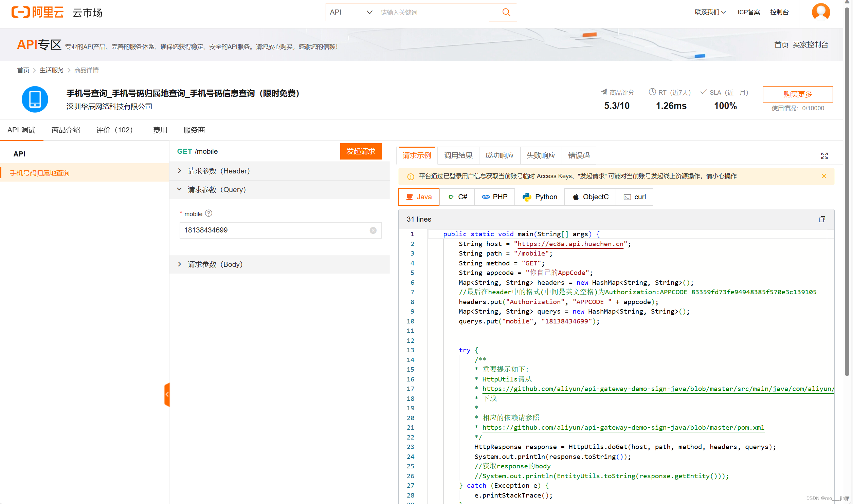This screenshot has width=853, height=504.
Task: Open the 商品介绍 tab
Action: [66, 130]
